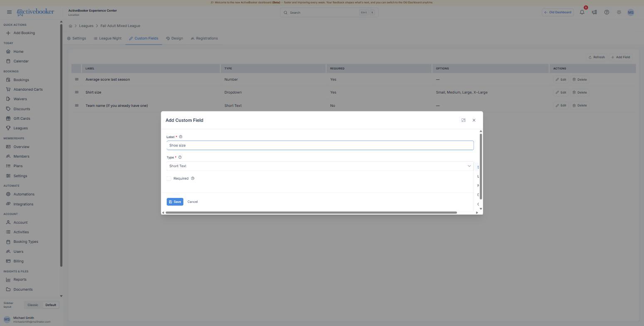This screenshot has height=326, width=644.
Task: Switch to the Registrations tab
Action: coord(204,38)
